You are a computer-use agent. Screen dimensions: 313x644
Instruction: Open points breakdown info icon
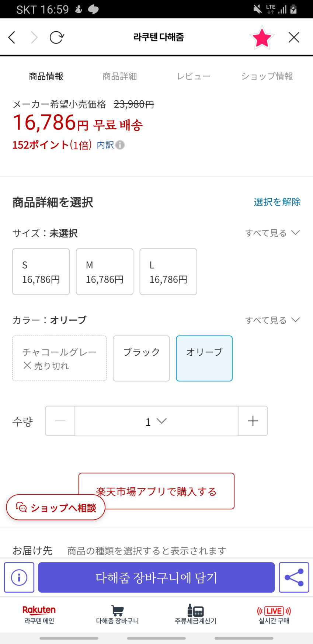[x=120, y=145]
